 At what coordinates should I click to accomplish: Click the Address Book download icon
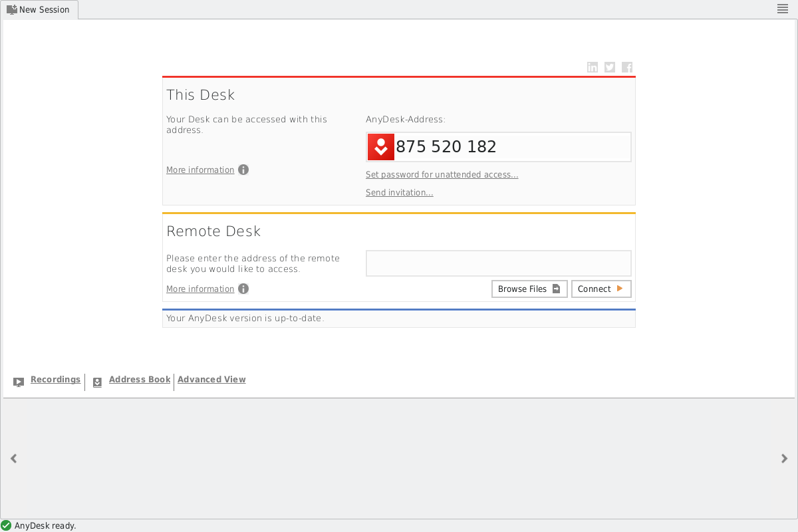coord(97,382)
